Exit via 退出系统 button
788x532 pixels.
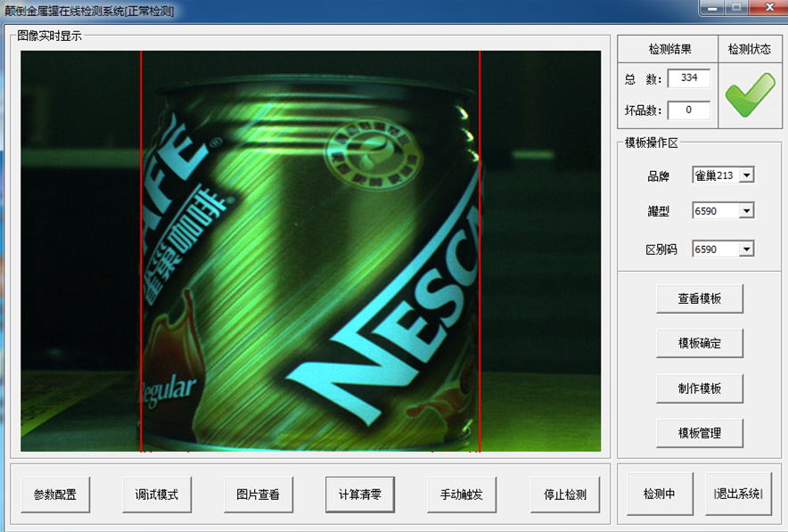point(738,494)
